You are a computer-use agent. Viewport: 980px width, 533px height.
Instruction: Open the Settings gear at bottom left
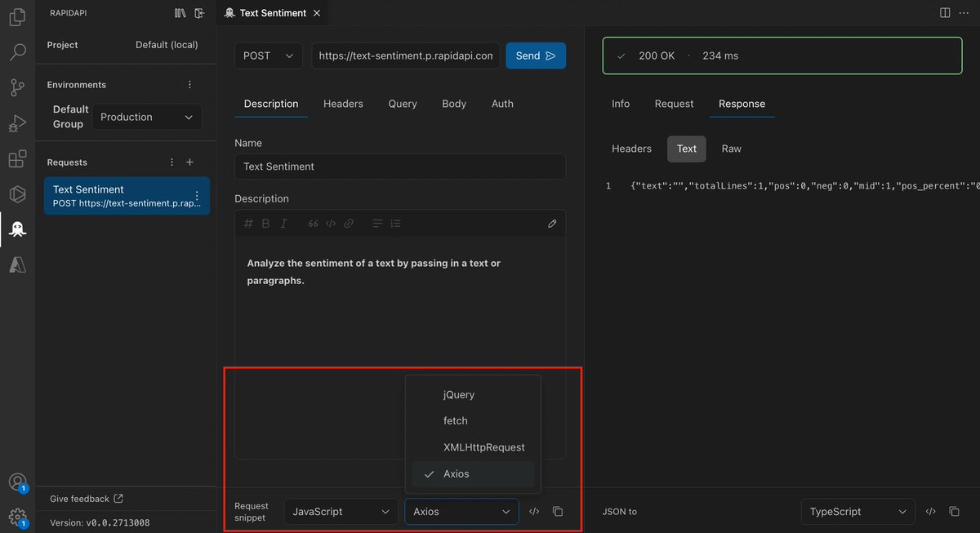pyautogui.click(x=18, y=517)
